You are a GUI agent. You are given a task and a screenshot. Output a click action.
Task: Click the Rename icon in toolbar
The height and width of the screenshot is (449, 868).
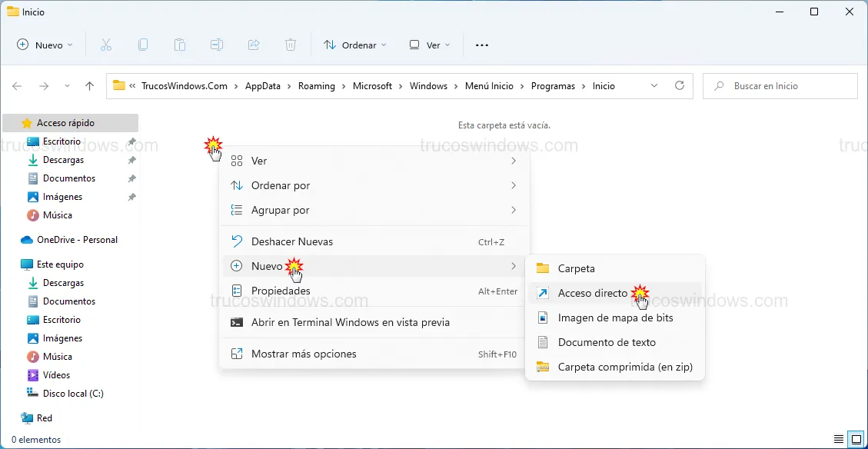tap(217, 45)
